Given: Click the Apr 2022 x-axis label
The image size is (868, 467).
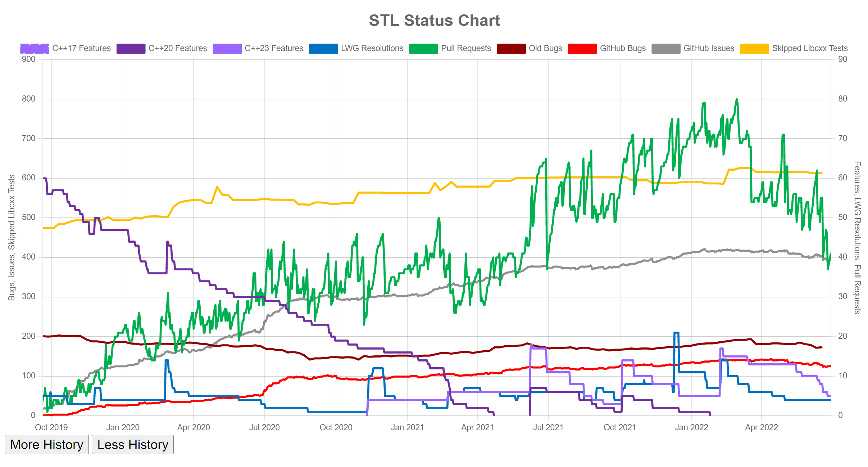Looking at the screenshot, I should click(761, 427).
